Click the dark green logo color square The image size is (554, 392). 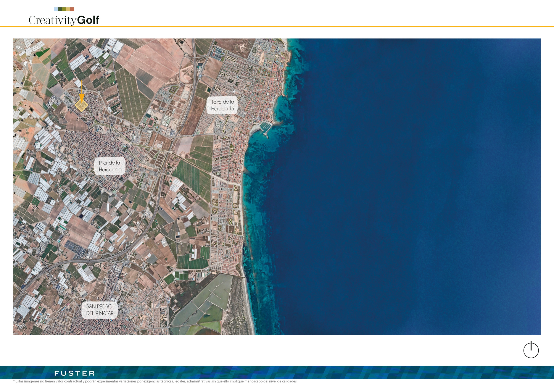point(60,9)
